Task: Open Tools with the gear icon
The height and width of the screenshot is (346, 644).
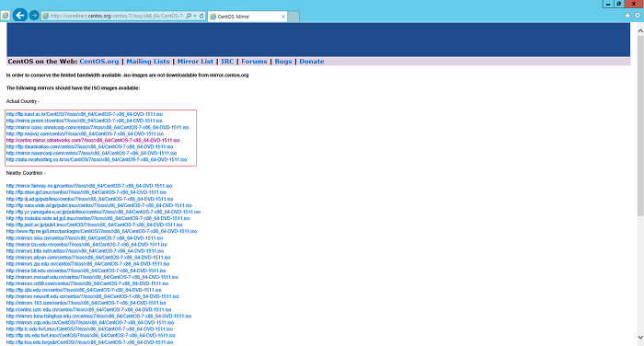Action: pos(638,16)
